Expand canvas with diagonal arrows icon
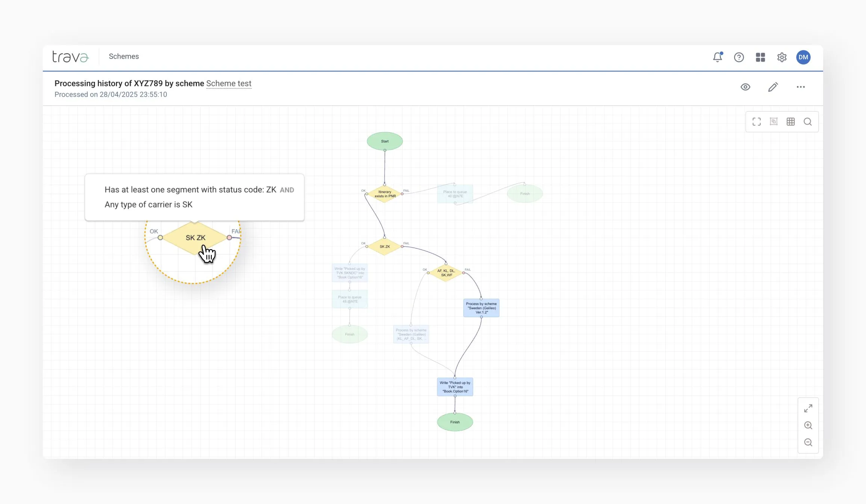The height and width of the screenshot is (504, 866). click(x=808, y=408)
